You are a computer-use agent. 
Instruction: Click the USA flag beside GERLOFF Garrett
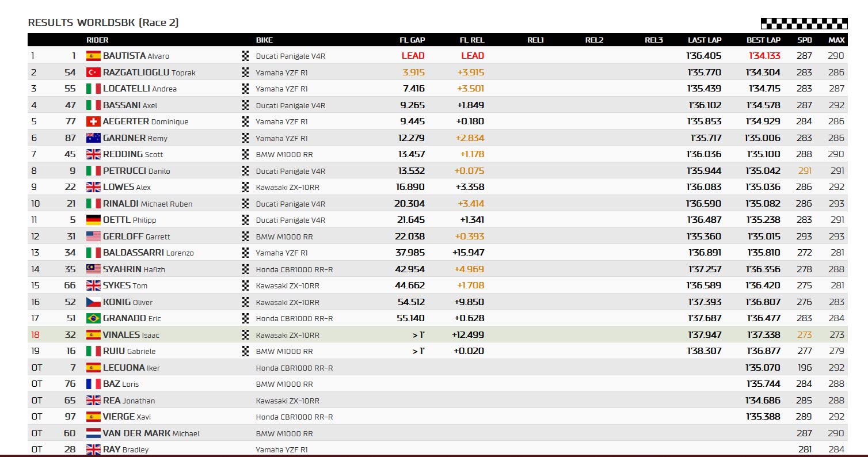pyautogui.click(x=93, y=236)
